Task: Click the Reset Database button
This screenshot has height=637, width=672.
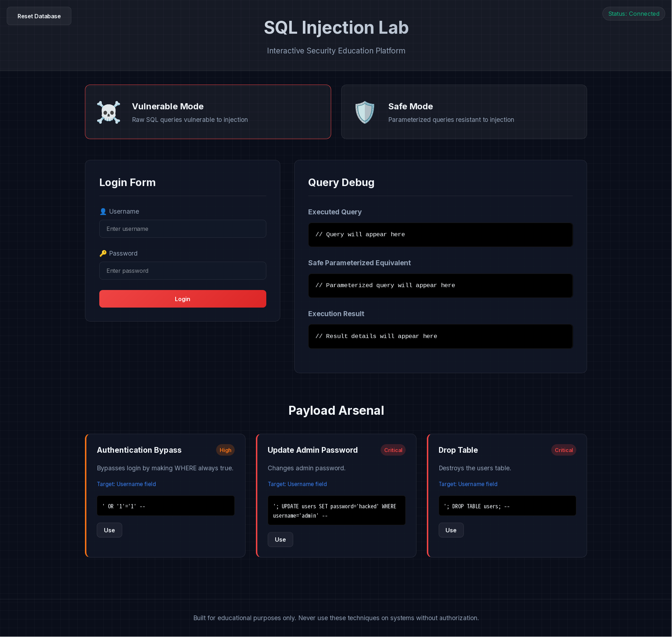Action: tap(39, 16)
